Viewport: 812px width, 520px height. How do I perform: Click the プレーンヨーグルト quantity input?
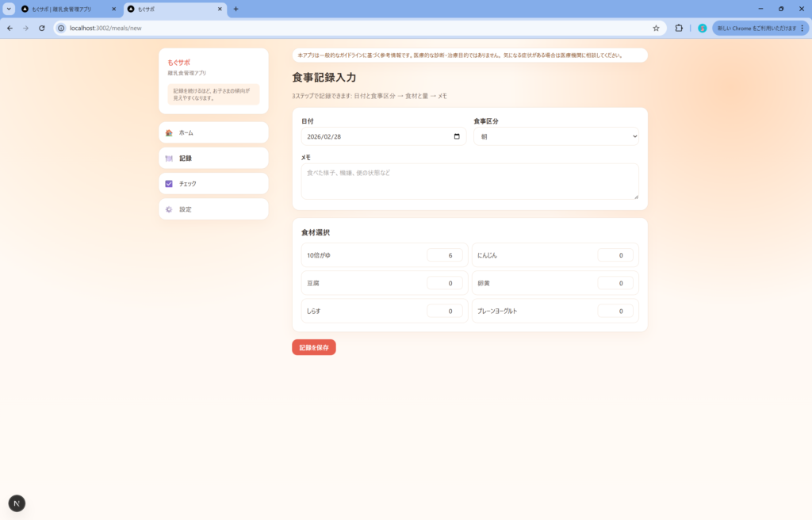pyautogui.click(x=615, y=312)
